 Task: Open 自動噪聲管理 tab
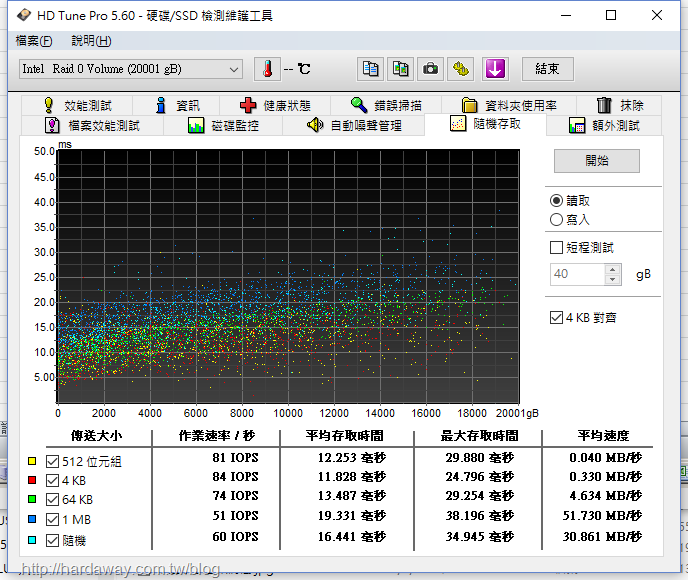[354, 125]
